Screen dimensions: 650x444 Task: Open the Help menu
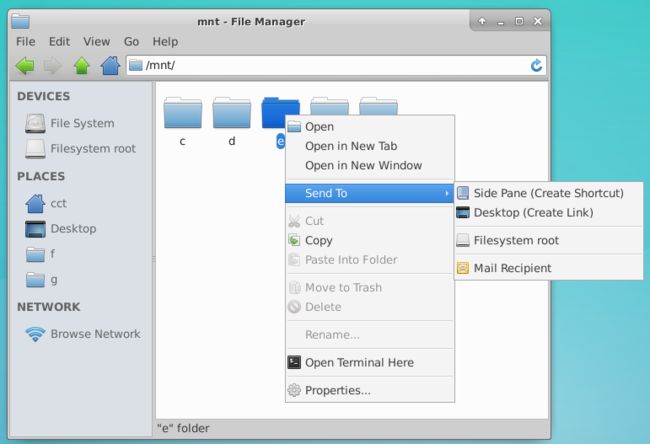[x=165, y=41]
